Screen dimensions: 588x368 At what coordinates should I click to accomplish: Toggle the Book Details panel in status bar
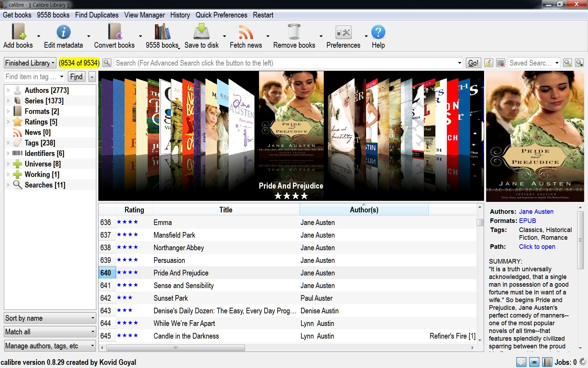click(x=547, y=362)
